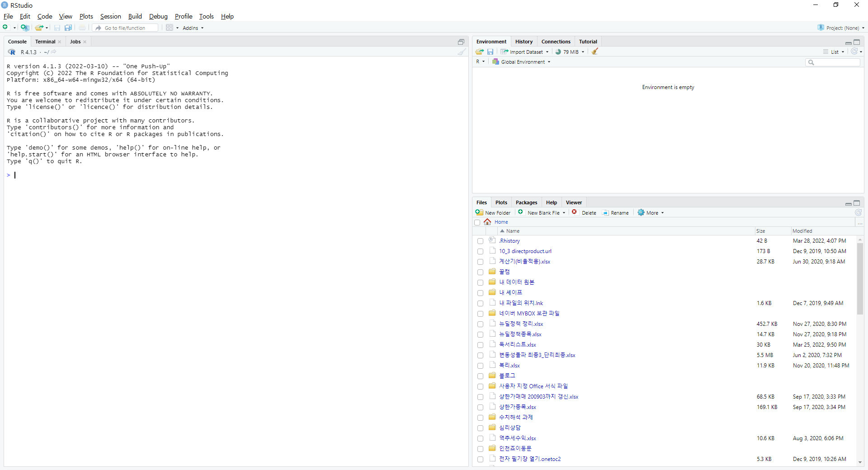Click the Print icon in the main toolbar
This screenshot has width=868, height=470.
point(82,28)
